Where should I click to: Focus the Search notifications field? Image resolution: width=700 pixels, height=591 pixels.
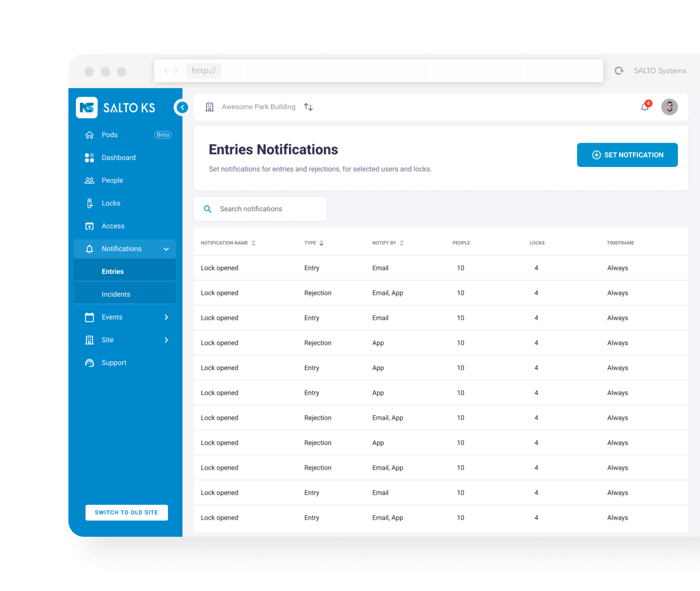pos(260,209)
